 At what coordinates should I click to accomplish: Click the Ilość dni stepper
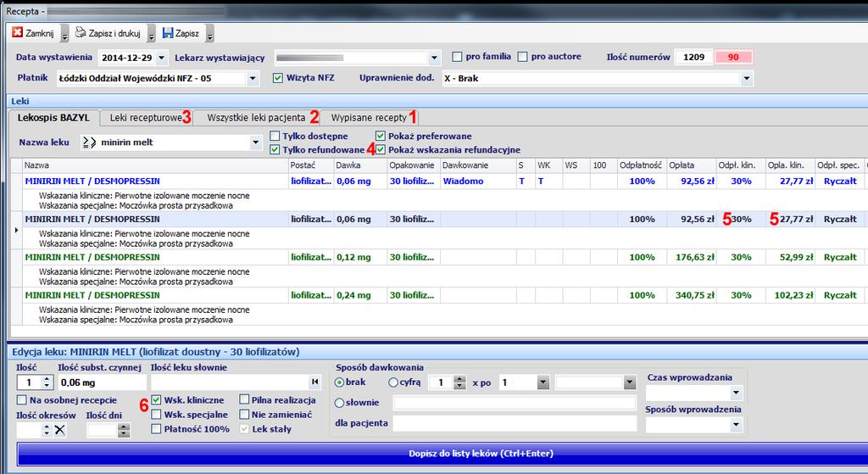124,430
